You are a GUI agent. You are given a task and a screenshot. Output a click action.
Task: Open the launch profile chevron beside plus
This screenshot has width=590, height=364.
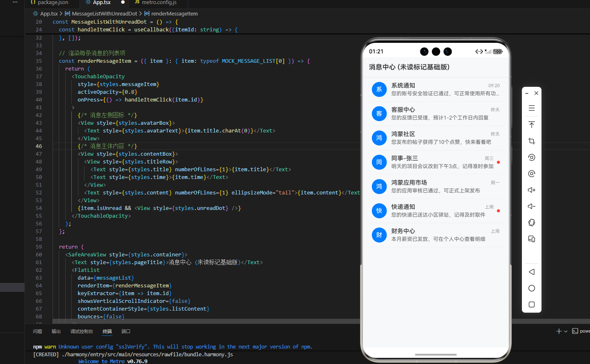566,331
